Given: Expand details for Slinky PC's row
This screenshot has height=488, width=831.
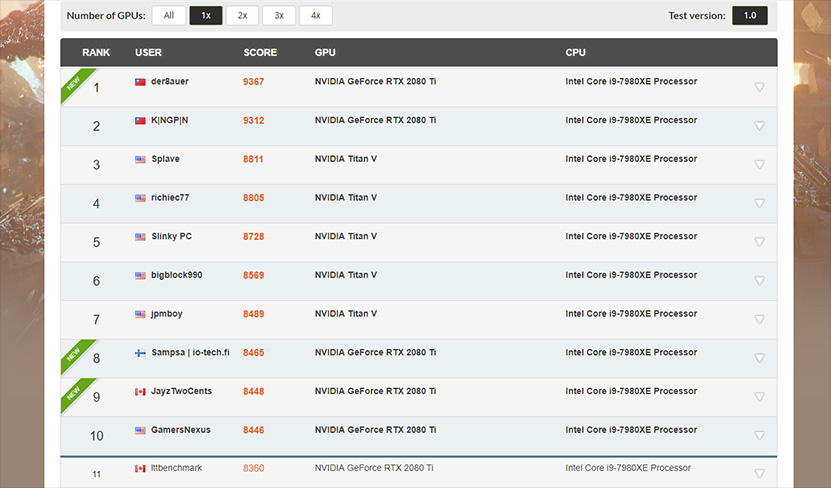Looking at the screenshot, I should (759, 242).
